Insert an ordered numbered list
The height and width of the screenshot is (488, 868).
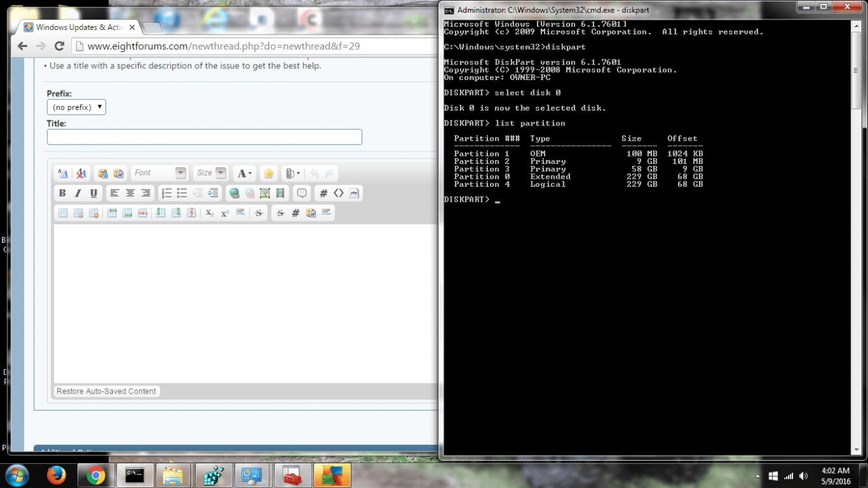[167, 193]
